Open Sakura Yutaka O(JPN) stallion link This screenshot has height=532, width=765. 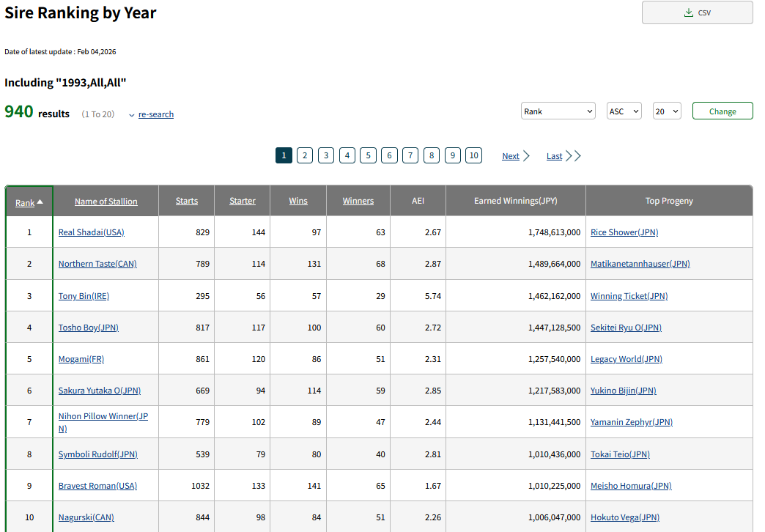pos(100,391)
